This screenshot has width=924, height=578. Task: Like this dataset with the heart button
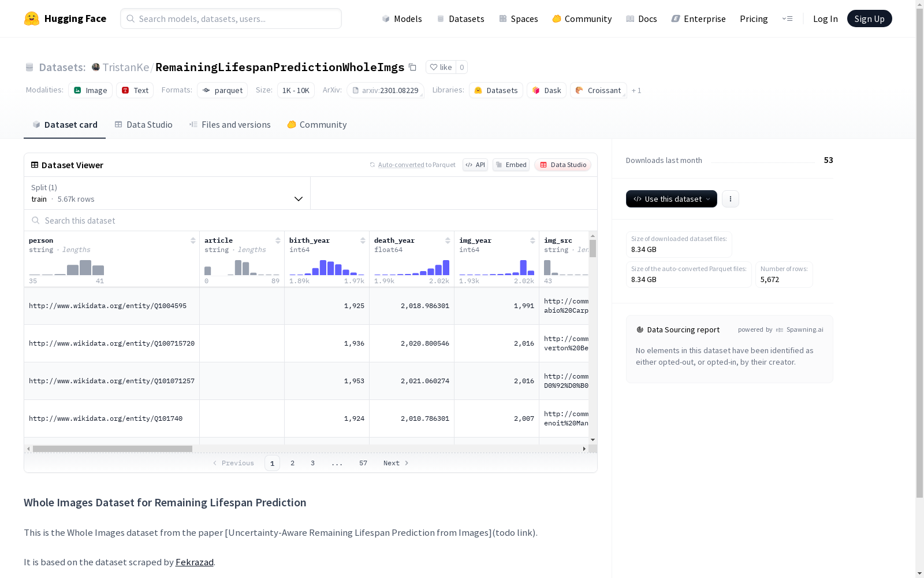[441, 67]
